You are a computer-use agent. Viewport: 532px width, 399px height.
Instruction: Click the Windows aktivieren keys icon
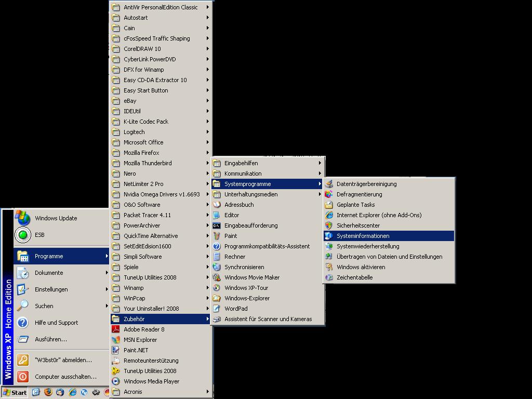pyautogui.click(x=329, y=267)
